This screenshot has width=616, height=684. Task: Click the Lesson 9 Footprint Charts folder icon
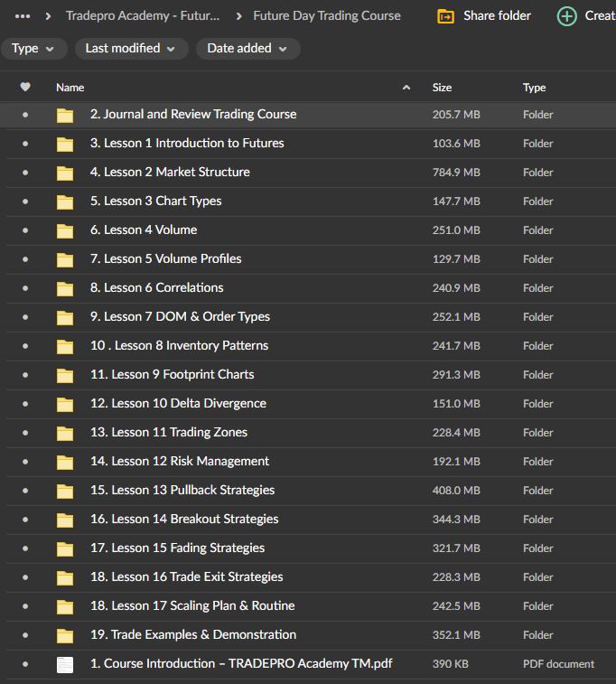point(65,375)
